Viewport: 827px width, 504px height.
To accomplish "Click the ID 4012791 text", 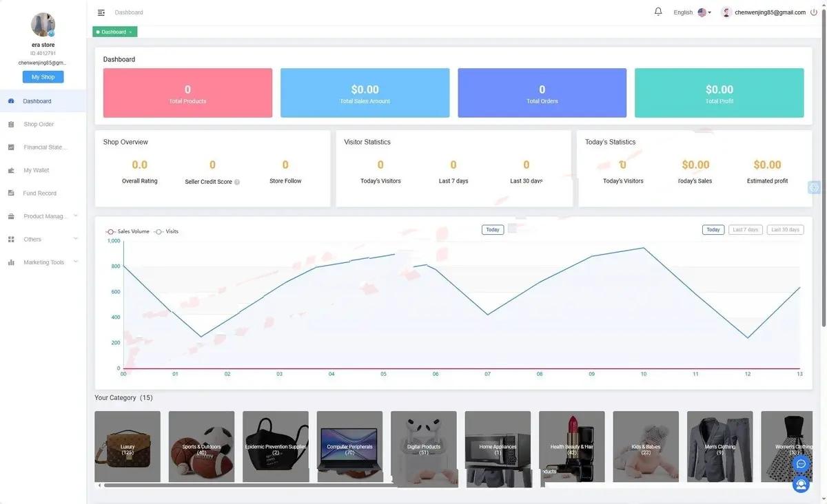I will 43,54.
